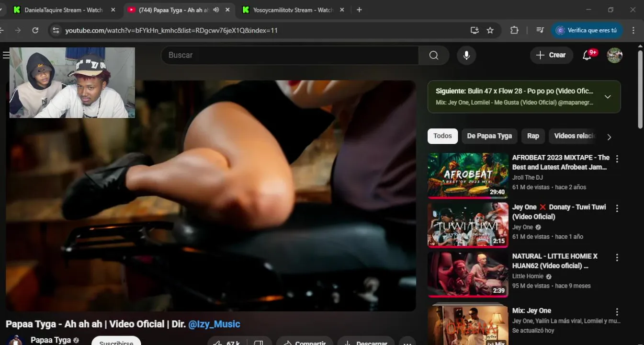Click the Suscribirse button
The width and height of the screenshot is (644, 345).
[116, 341]
